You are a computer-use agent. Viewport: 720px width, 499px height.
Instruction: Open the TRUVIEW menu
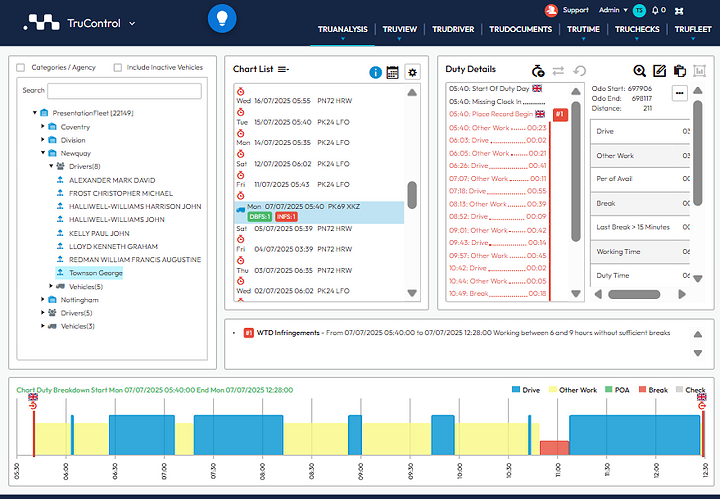(399, 29)
